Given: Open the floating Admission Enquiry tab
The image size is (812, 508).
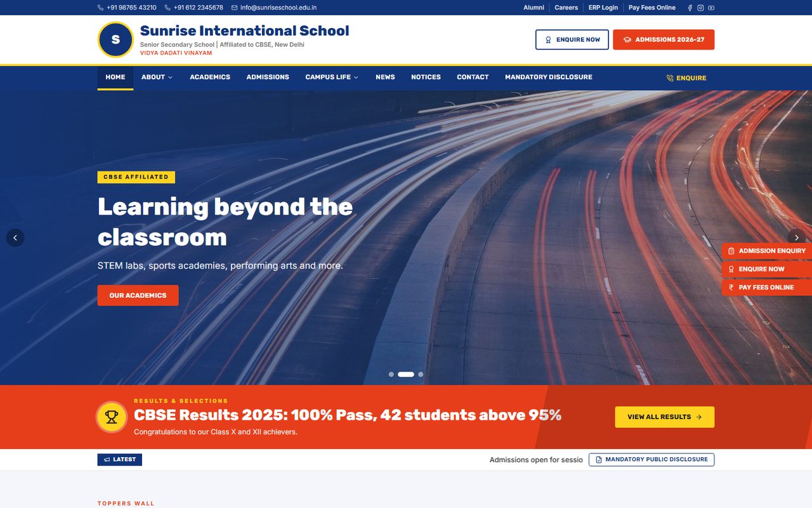Looking at the screenshot, I should pyautogui.click(x=767, y=251).
